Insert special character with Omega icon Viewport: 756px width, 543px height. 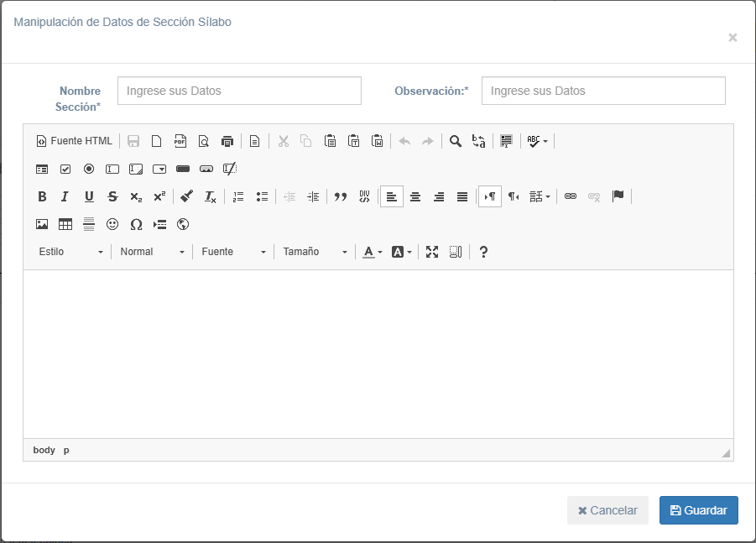pyautogui.click(x=136, y=224)
